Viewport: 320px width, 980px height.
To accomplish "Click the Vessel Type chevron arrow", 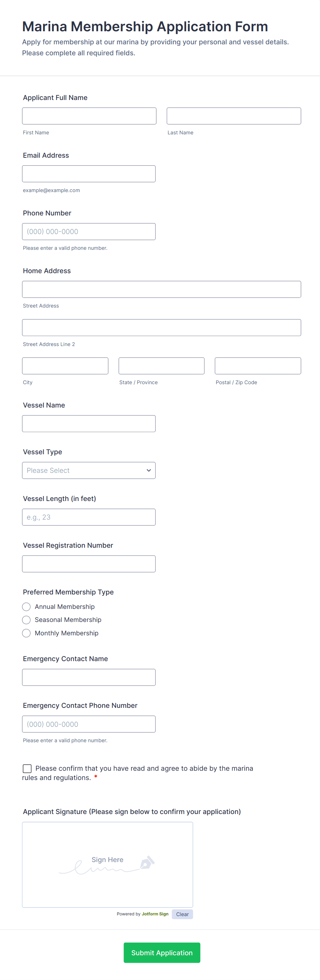I will coord(149,470).
